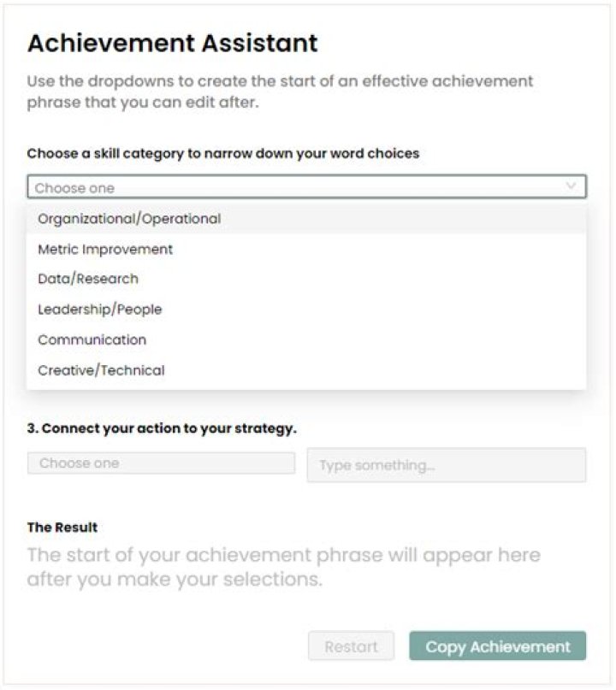This screenshot has width=616, height=690.
Task: Click the Achievement Assistant heading
Action: (172, 43)
